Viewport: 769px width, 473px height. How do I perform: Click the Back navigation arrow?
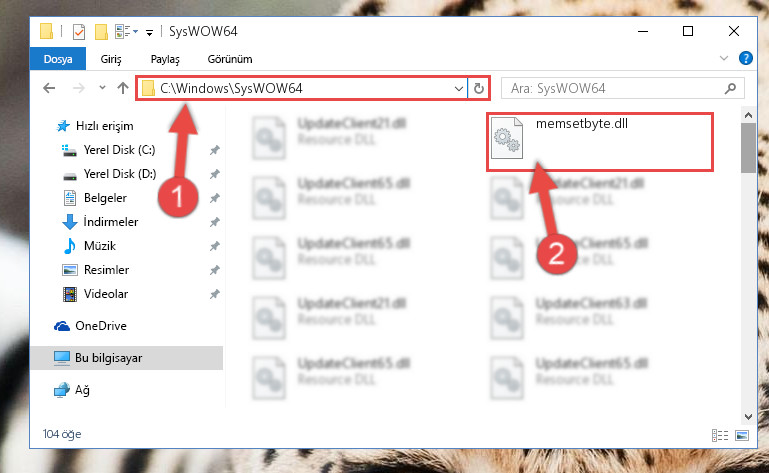tap(49, 88)
